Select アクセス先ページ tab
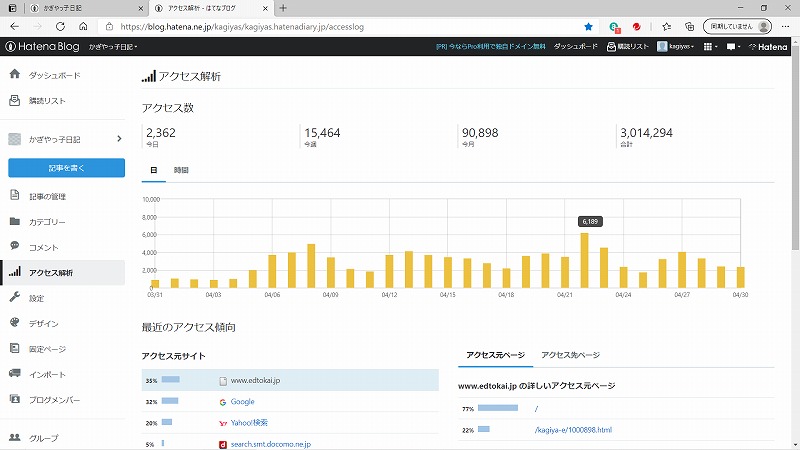 [570, 355]
